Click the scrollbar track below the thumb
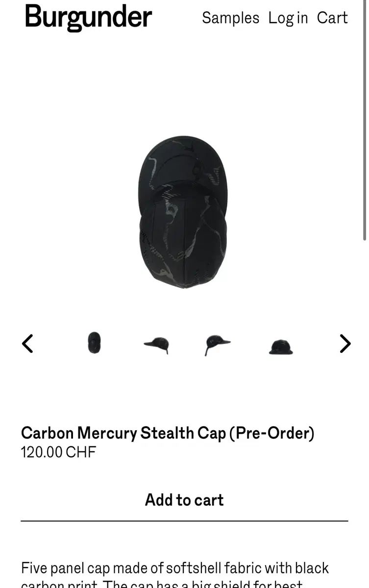Image resolution: width=369 pixels, height=588 pixels. tap(364, 414)
